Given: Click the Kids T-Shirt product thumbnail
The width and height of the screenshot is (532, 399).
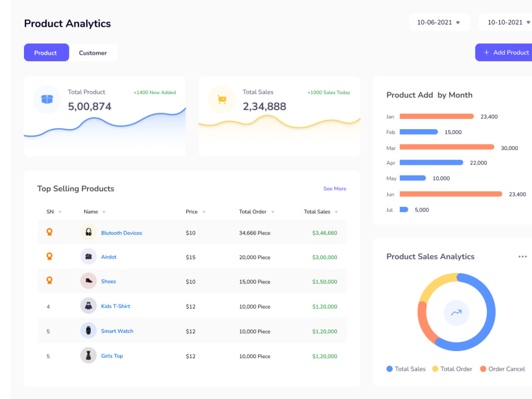Looking at the screenshot, I should (88, 306).
